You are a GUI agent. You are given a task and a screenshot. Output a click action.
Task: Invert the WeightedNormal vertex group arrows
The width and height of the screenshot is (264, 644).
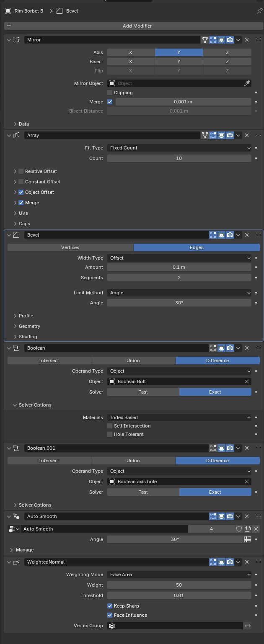[x=248, y=626]
